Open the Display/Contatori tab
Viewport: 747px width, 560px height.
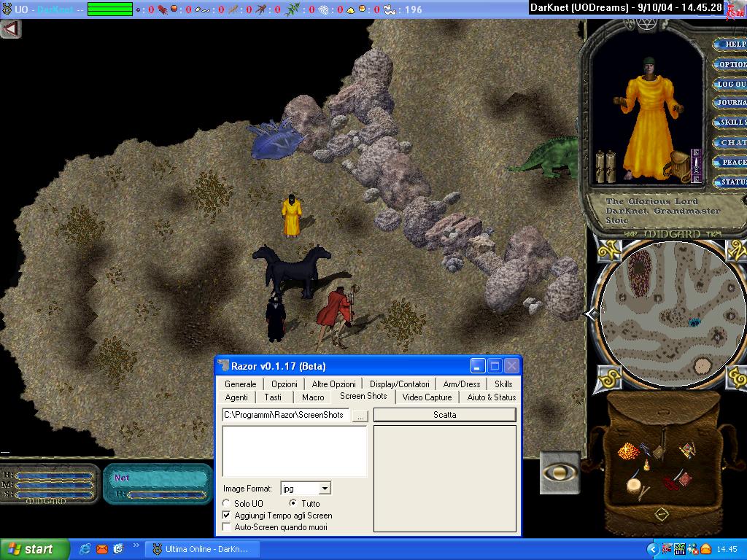pos(399,384)
